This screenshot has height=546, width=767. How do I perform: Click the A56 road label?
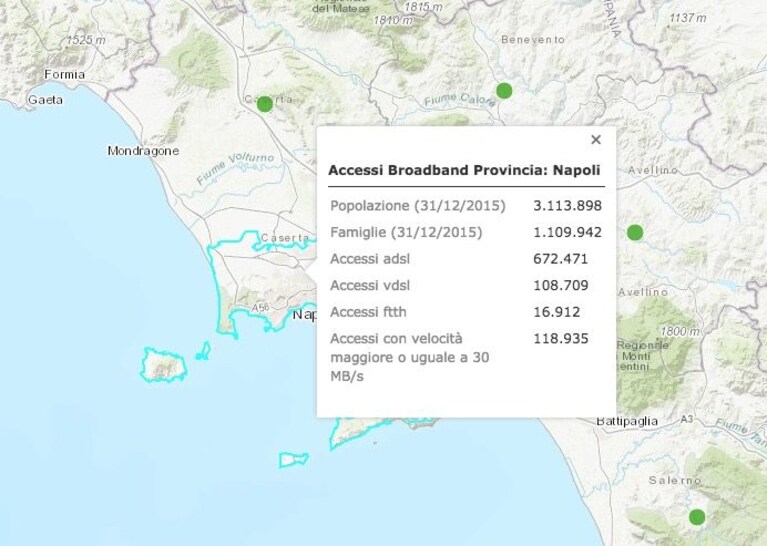(260, 308)
